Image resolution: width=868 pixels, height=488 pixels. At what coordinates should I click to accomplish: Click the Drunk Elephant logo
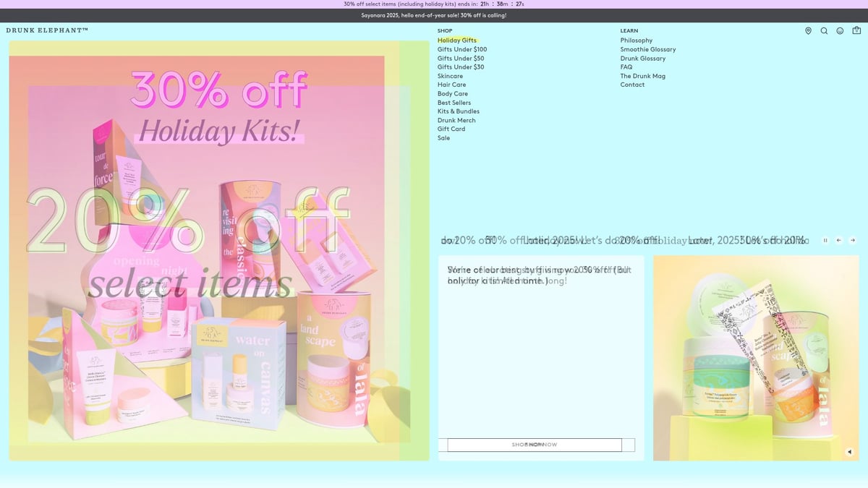click(x=47, y=30)
